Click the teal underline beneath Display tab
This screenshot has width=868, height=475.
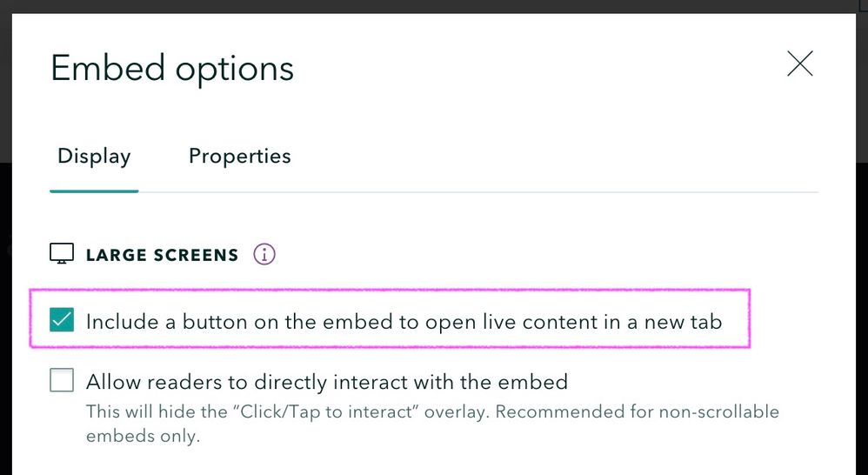click(x=94, y=191)
